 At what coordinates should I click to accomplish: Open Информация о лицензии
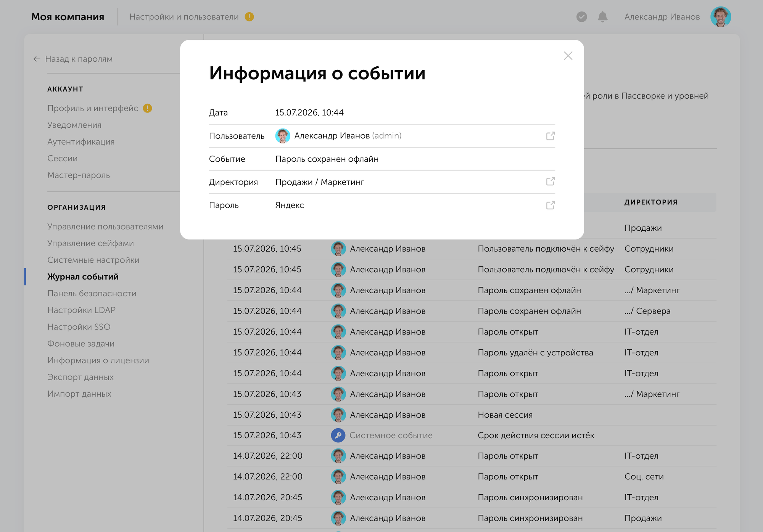98,361
